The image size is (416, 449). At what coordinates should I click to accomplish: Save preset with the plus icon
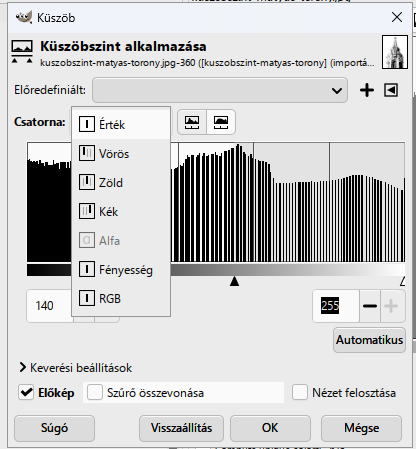[367, 90]
